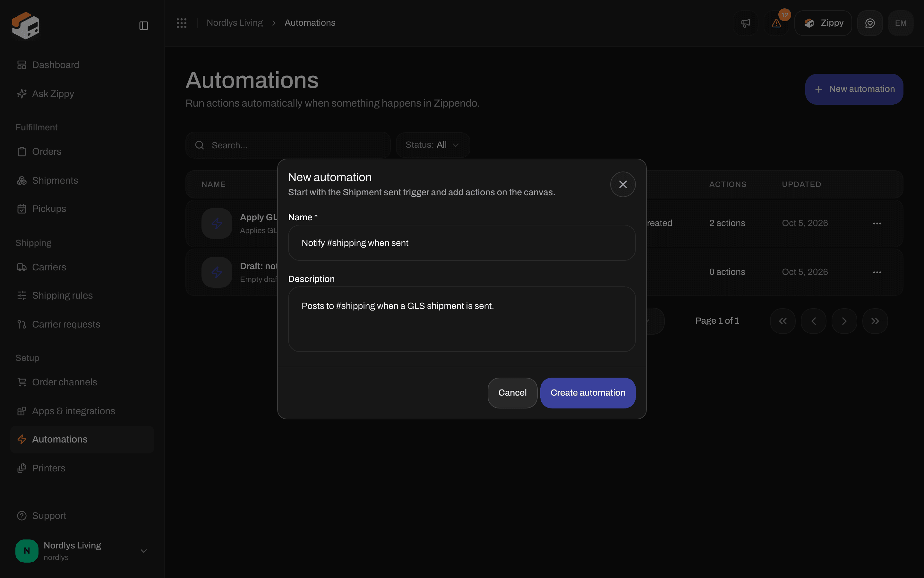Go to first page pagination arrow
This screenshot has height=578, width=924.
click(783, 321)
